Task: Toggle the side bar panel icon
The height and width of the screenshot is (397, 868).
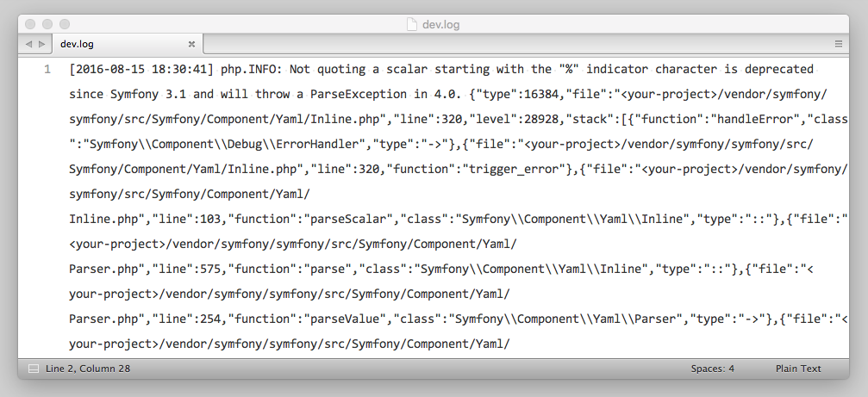Action: (x=34, y=369)
